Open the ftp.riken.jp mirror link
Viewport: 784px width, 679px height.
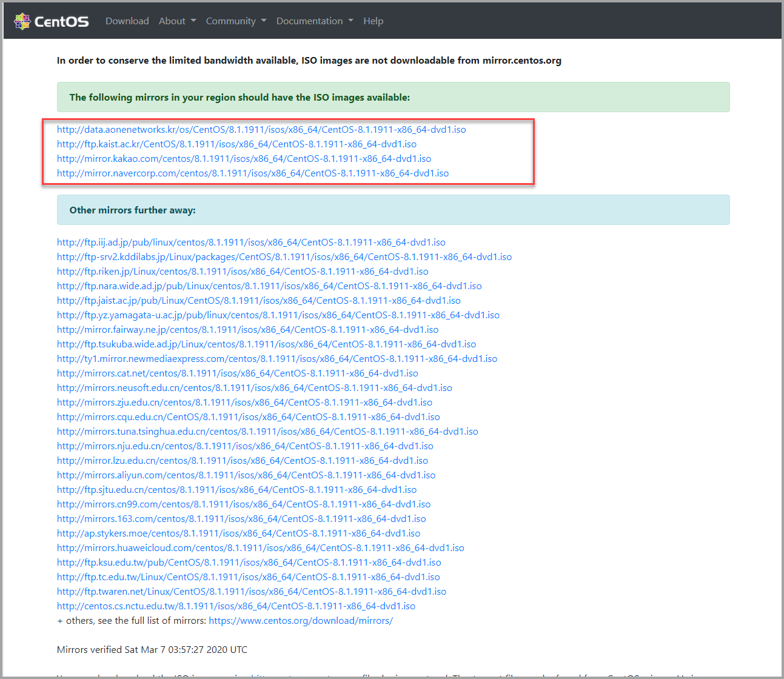pos(243,272)
